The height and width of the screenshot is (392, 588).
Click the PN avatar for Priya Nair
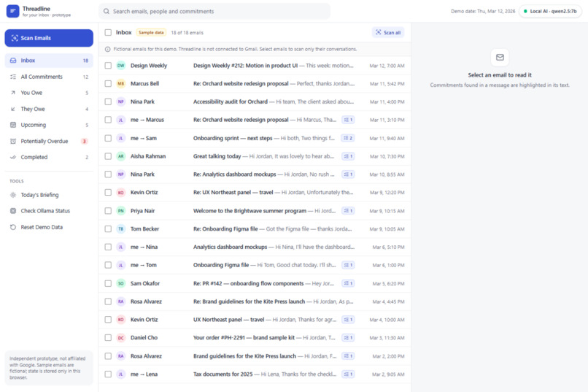121,211
